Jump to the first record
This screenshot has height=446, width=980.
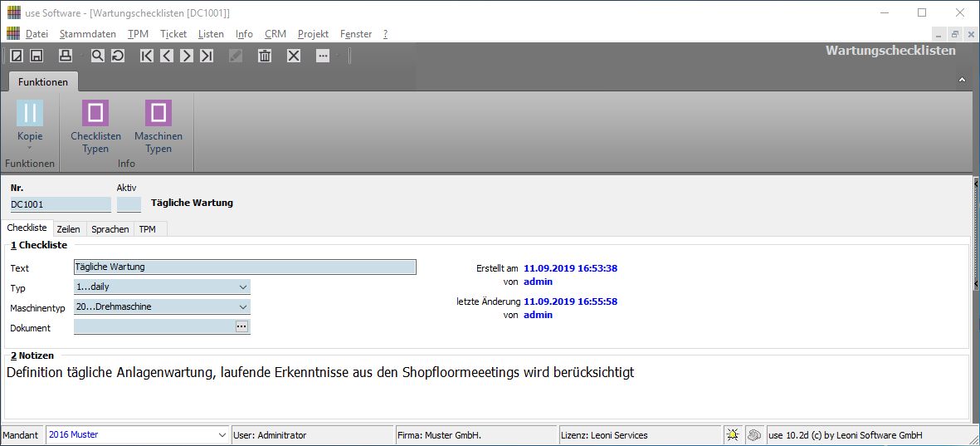(147, 56)
